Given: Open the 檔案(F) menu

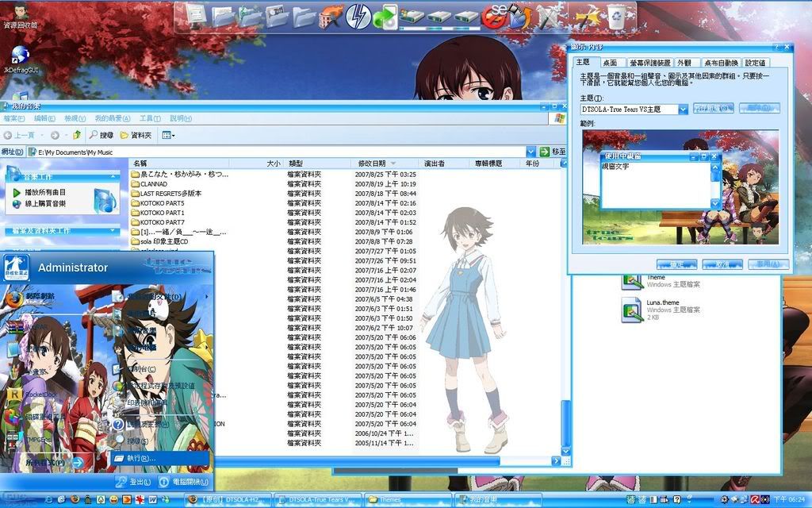Looking at the screenshot, I should [x=14, y=119].
